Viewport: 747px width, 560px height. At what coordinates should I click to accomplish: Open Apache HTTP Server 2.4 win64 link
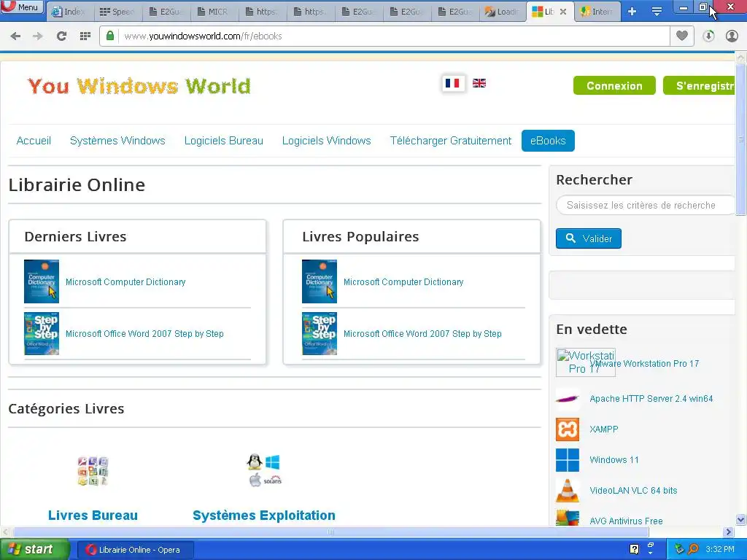(651, 399)
